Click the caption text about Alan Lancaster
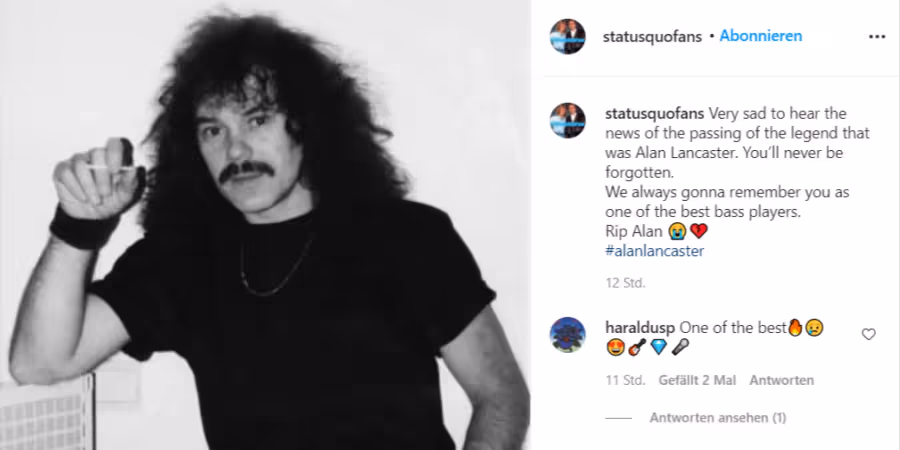900x450 pixels. click(x=738, y=172)
